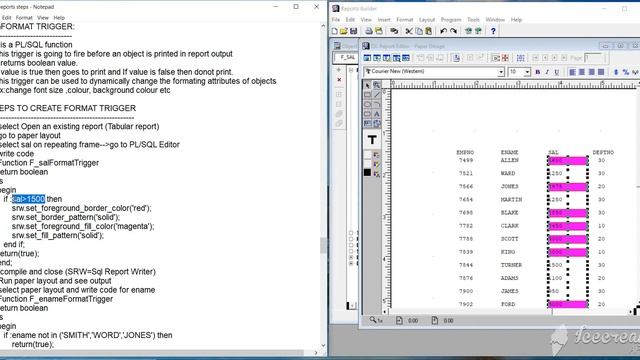The image size is (640, 360).
Task: Click the Open folder icon in Reports Builder
Action: click(344, 31)
